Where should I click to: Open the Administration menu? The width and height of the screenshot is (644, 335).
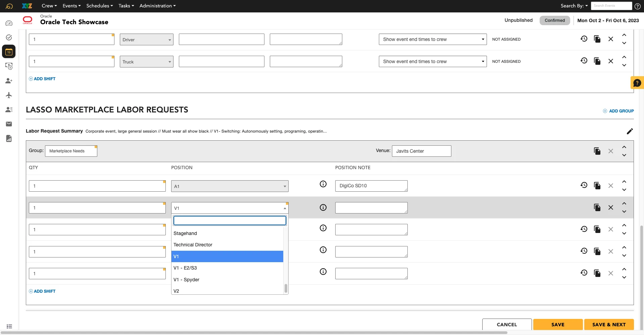(158, 6)
